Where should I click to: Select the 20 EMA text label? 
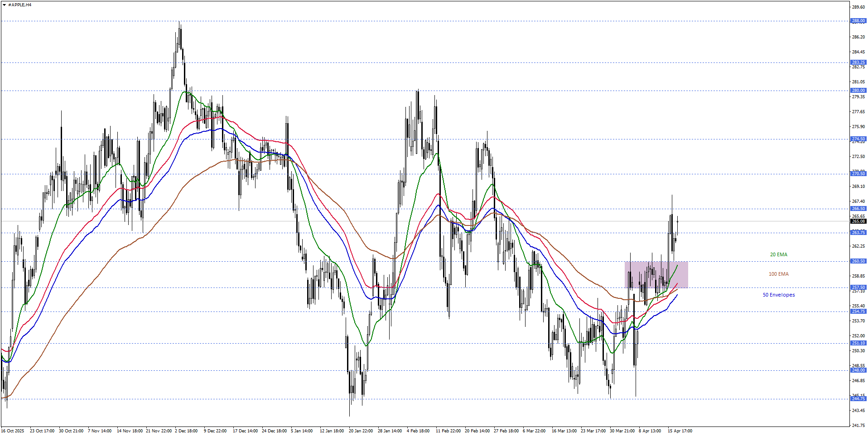(778, 255)
